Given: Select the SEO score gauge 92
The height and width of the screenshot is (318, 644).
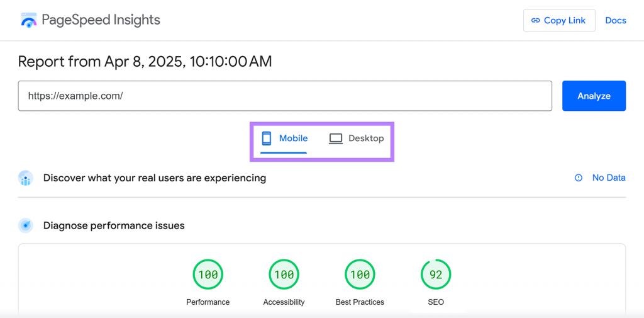Looking at the screenshot, I should [x=436, y=274].
